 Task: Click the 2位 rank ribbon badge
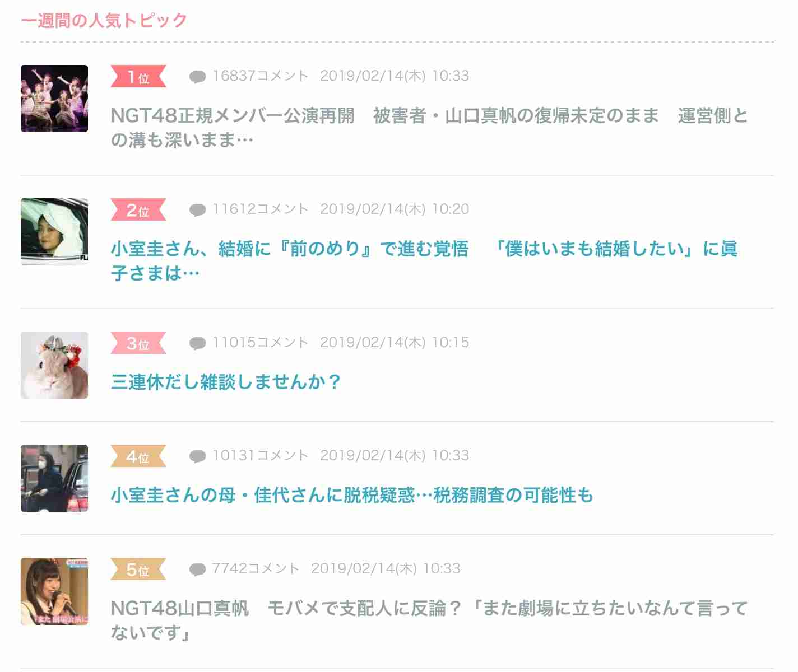click(x=138, y=210)
